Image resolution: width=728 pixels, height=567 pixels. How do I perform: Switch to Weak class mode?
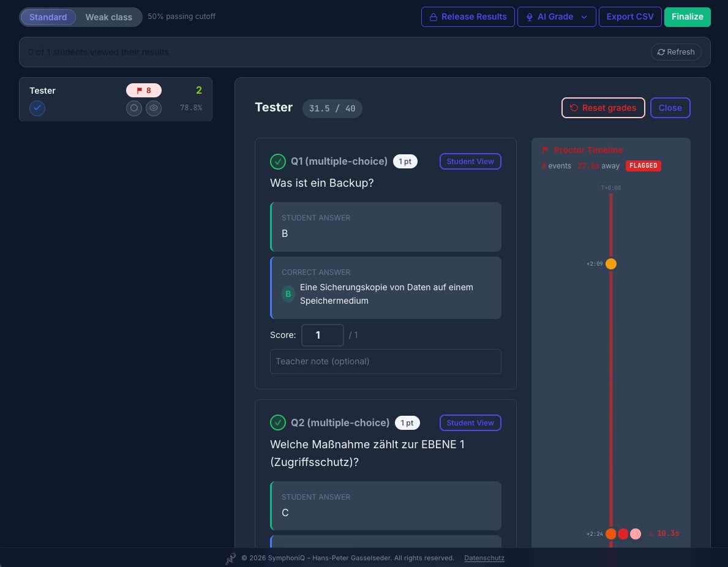(108, 17)
